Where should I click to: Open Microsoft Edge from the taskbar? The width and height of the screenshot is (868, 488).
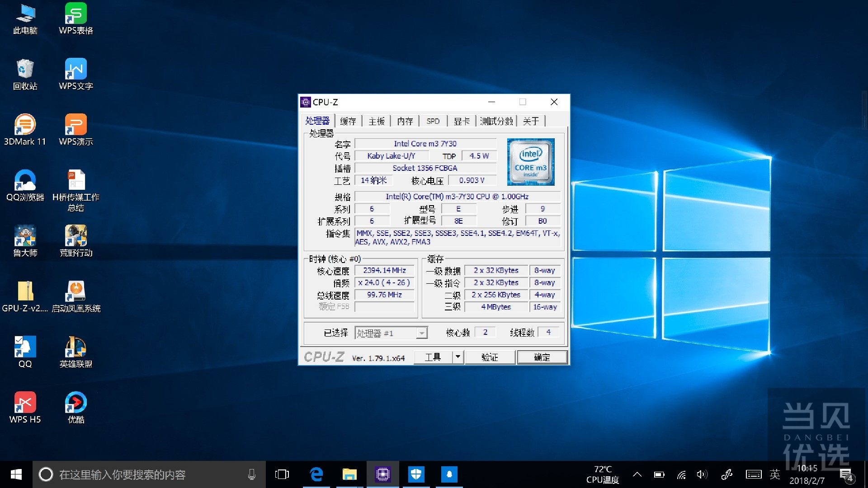[316, 474]
